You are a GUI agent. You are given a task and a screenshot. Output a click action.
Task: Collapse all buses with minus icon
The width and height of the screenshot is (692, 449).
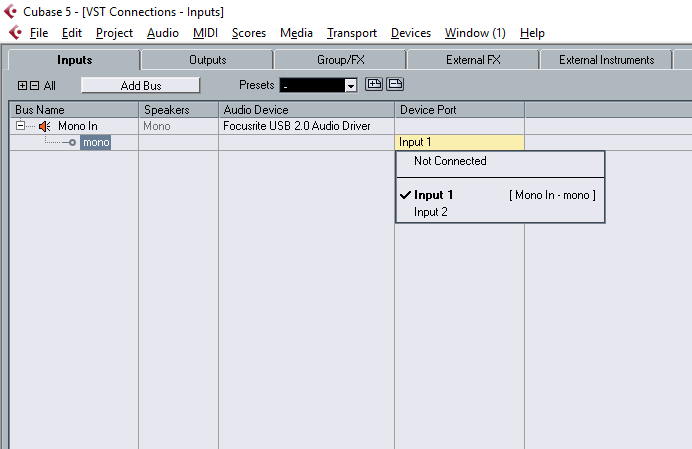pyautogui.click(x=34, y=86)
